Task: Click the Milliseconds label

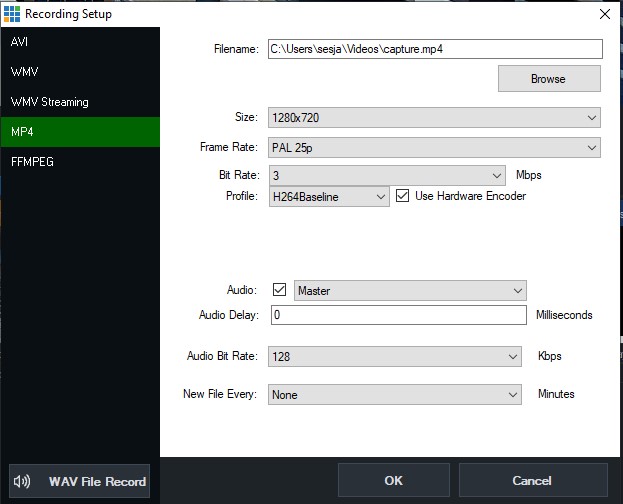Action: click(564, 315)
